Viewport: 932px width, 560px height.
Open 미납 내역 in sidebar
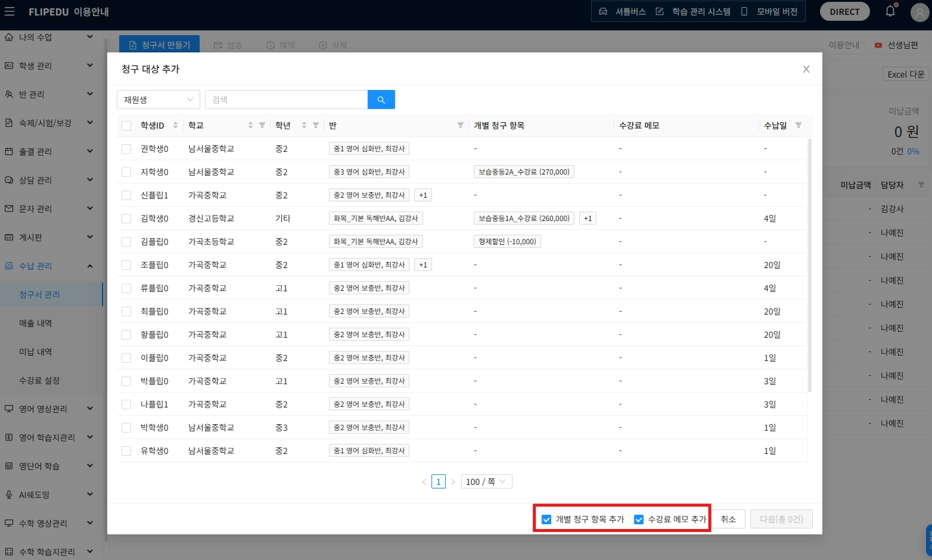tap(36, 351)
